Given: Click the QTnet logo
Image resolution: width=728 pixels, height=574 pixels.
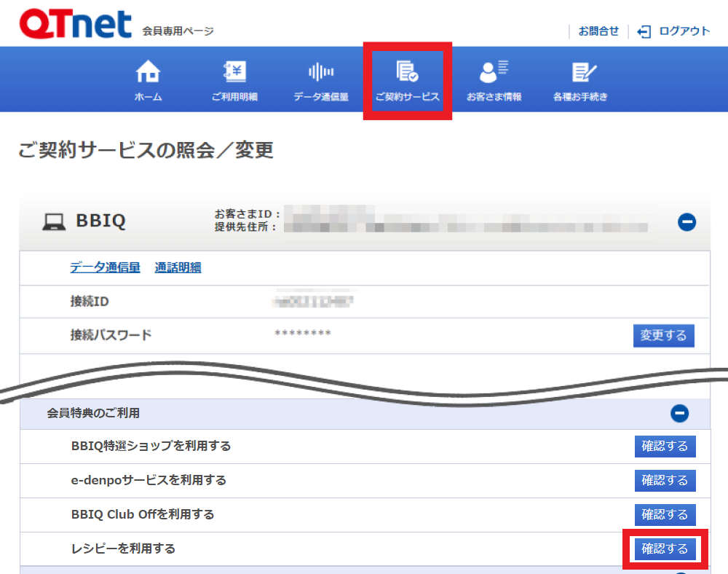Looking at the screenshot, I should point(76,23).
